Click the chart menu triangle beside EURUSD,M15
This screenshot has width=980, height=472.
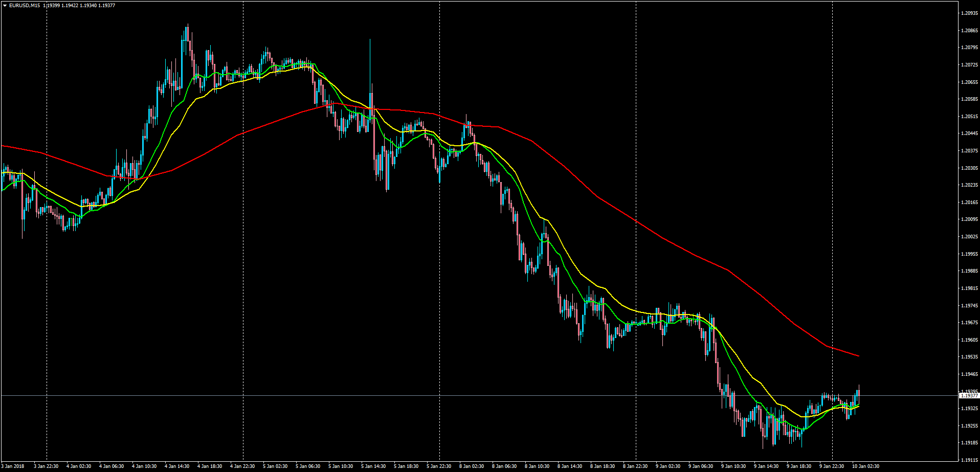click(x=5, y=6)
